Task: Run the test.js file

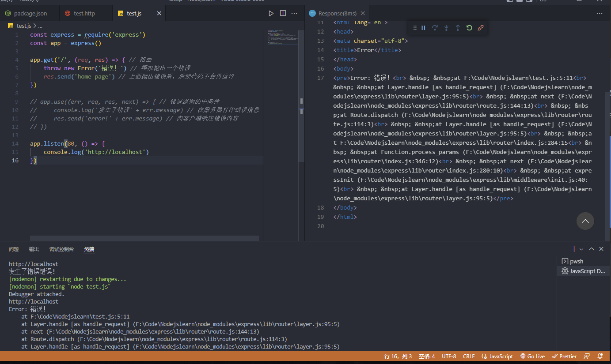Action: tap(271, 14)
